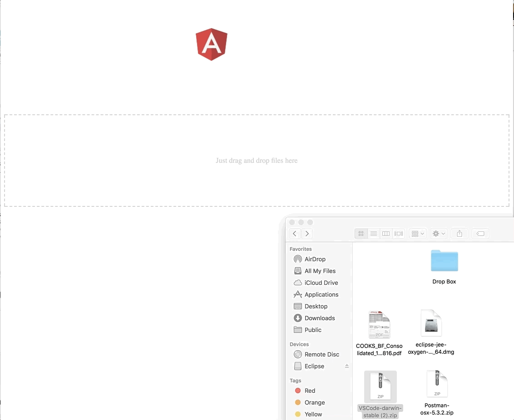The height and width of the screenshot is (420, 514).
Task: Open Downloads in Finder sidebar
Action: (x=319, y=318)
